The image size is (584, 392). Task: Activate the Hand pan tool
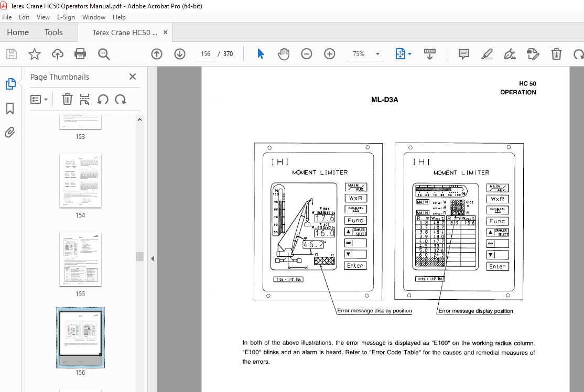tap(284, 54)
